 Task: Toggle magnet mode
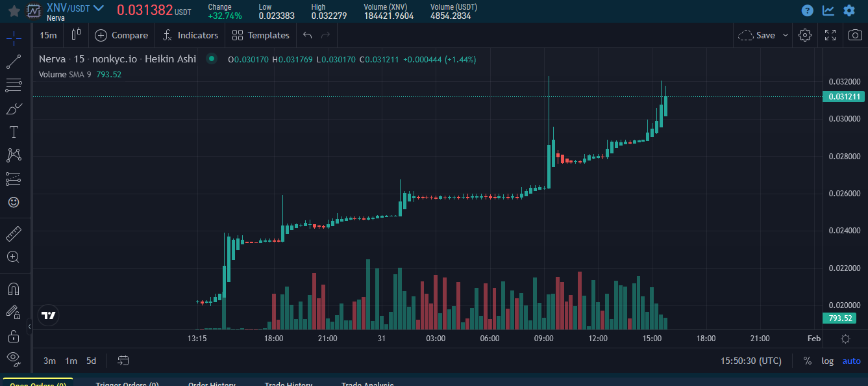click(14, 289)
